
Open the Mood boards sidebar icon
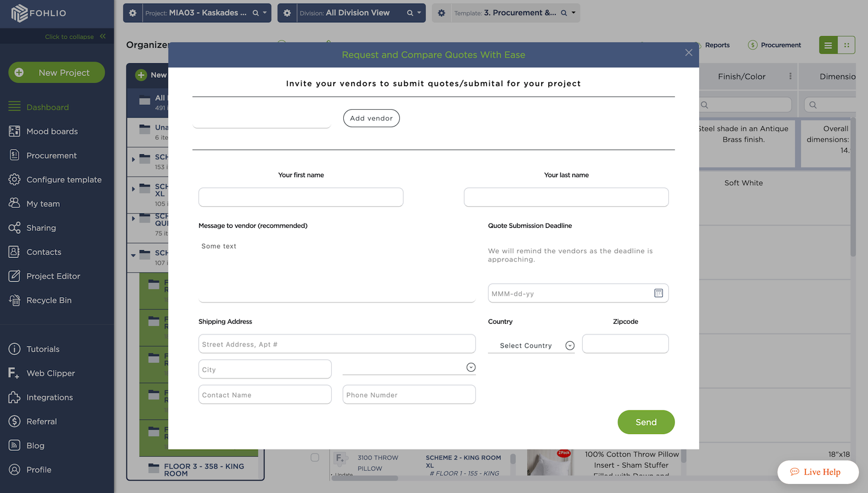(x=14, y=131)
